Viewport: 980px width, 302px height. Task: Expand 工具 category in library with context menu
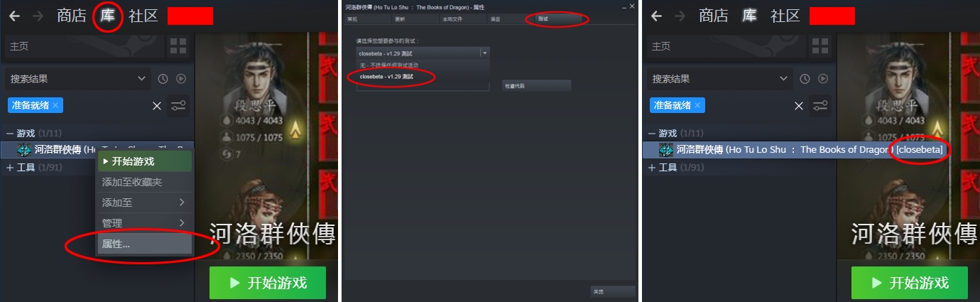pos(10,168)
